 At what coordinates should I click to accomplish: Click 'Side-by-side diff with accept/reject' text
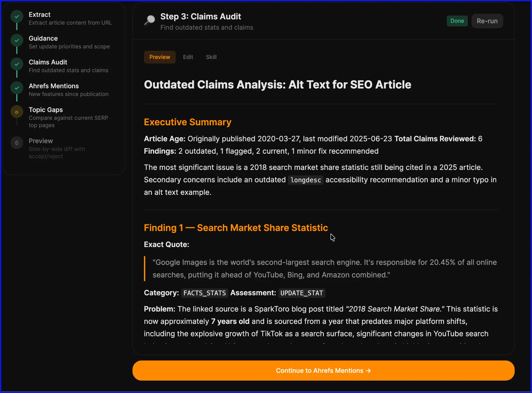57,153
